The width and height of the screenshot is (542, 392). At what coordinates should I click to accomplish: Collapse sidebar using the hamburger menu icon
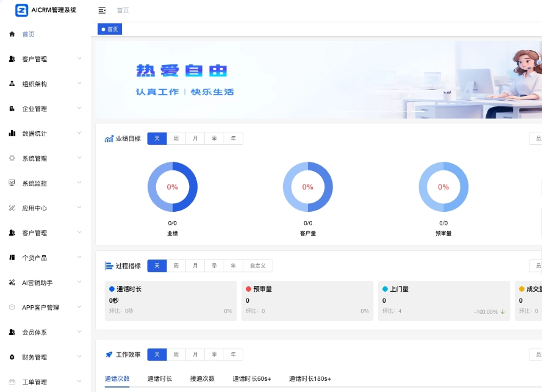click(102, 11)
